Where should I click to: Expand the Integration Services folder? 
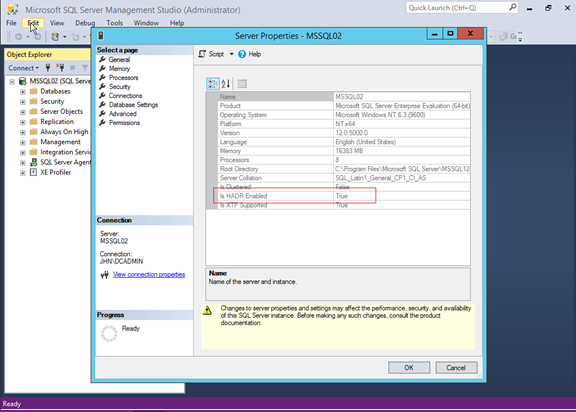pos(23,152)
